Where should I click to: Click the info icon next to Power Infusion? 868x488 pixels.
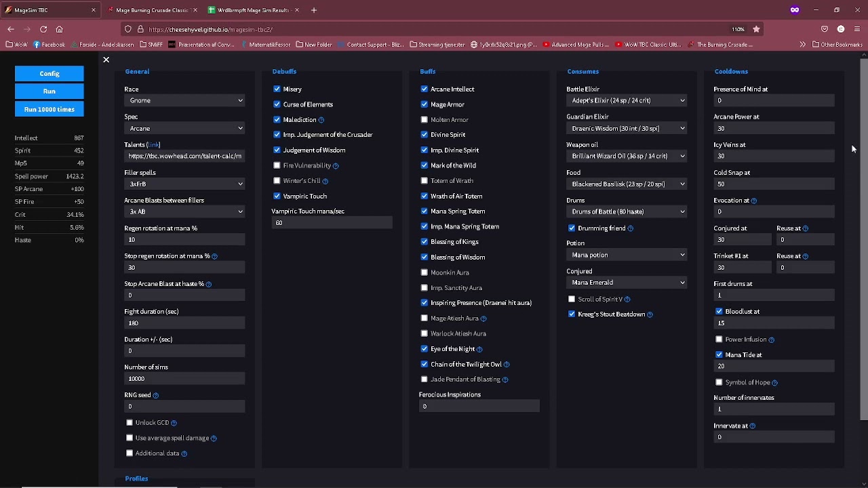[x=772, y=340]
